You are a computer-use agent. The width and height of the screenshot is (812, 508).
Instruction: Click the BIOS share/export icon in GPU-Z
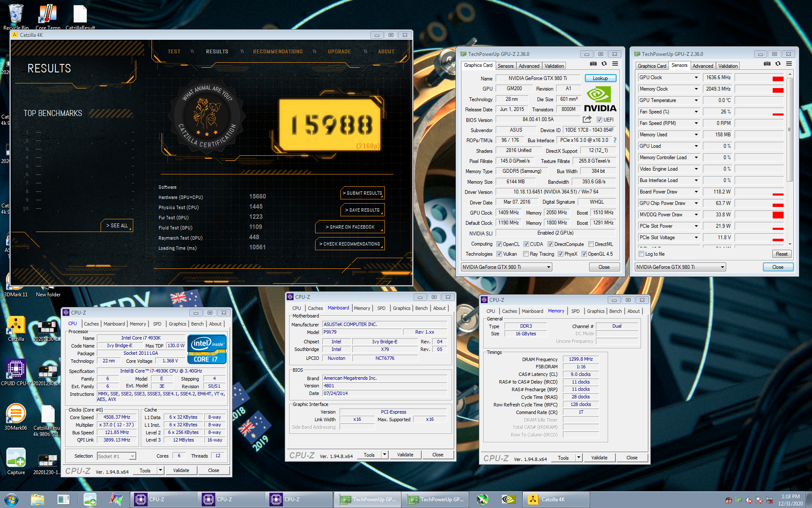[587, 119]
